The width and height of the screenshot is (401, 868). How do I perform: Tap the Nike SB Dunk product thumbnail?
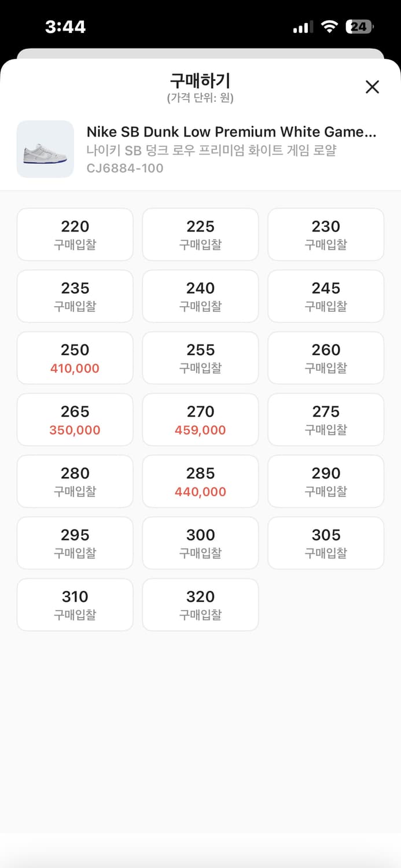45,149
